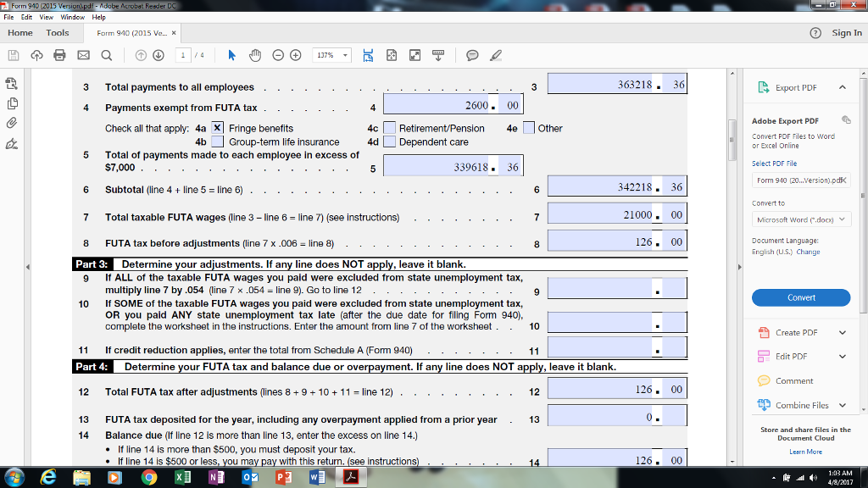This screenshot has width=868, height=488.
Task: Click the upload to cloud icon
Action: [x=36, y=55]
